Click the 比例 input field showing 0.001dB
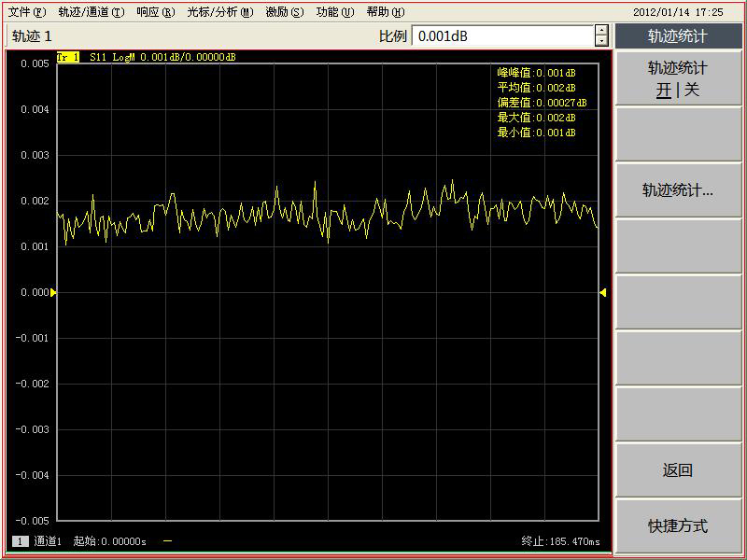Image resolution: width=747 pixels, height=560 pixels. pyautogui.click(x=502, y=36)
